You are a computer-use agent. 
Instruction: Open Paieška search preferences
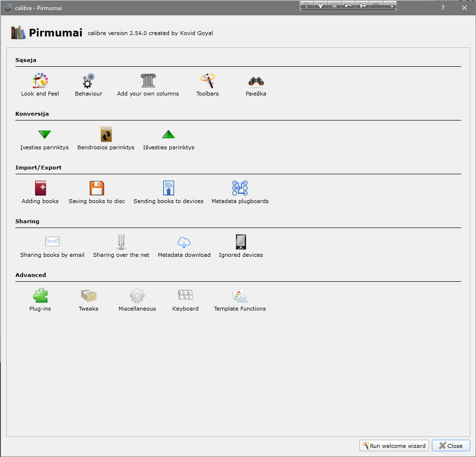click(256, 84)
